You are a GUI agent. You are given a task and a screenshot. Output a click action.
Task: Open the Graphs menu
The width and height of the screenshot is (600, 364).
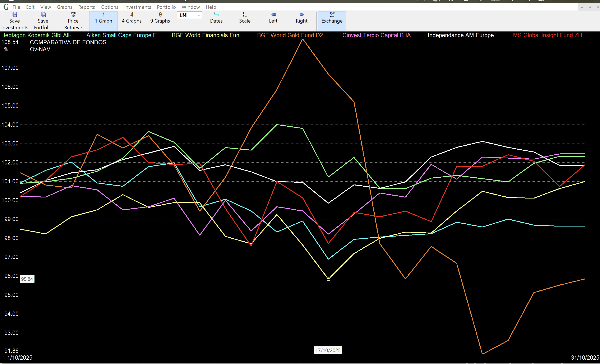[x=65, y=7]
